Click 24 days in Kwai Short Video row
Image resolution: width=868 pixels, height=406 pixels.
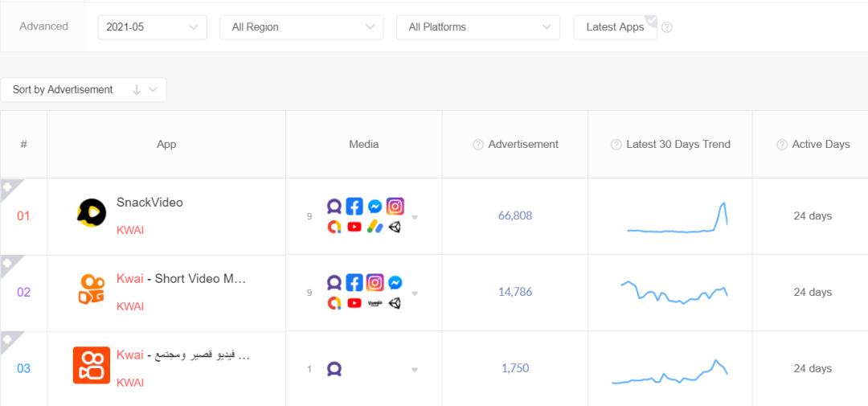[x=813, y=293]
